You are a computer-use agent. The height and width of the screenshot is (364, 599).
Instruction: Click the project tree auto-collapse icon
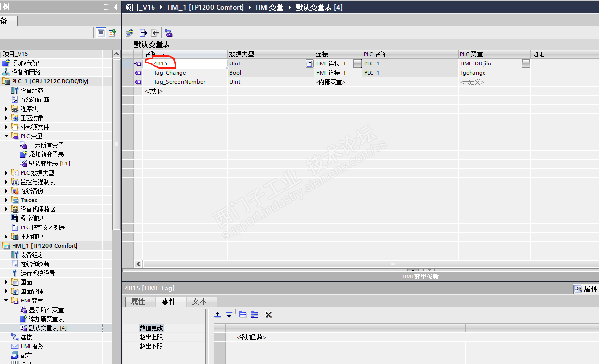[x=106, y=7]
